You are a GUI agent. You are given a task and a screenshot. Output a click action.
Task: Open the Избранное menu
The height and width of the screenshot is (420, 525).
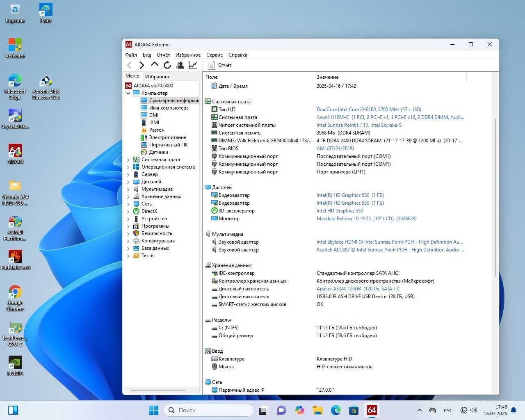[188, 55]
